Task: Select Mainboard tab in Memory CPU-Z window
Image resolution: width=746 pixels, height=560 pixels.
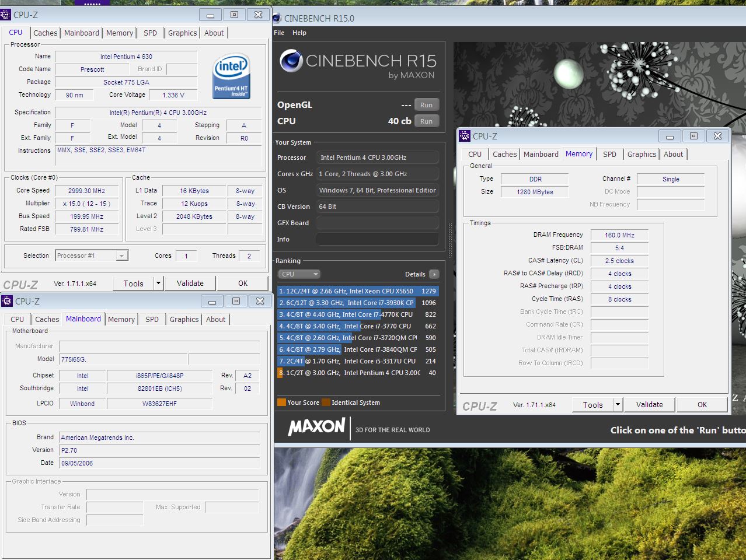Action: (x=541, y=154)
